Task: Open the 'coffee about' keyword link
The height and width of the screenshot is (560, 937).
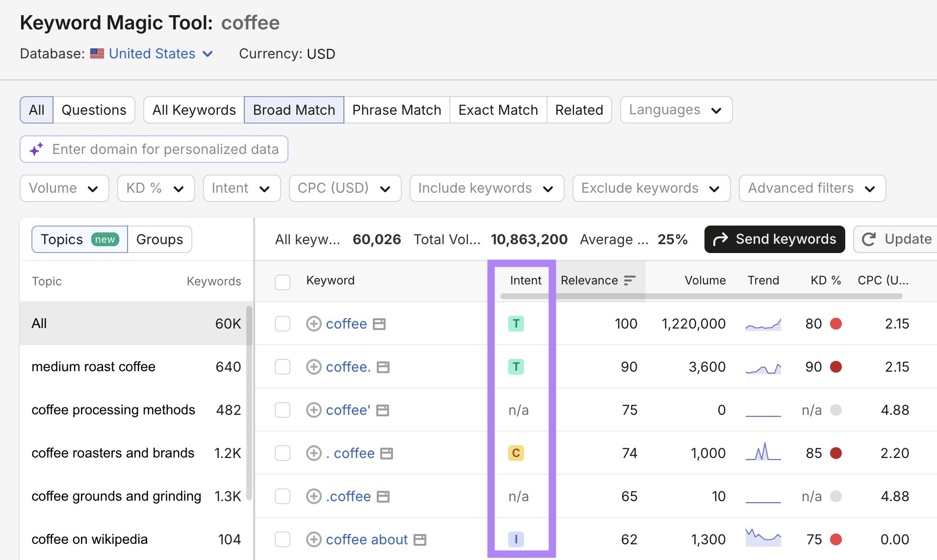Action: (x=367, y=539)
